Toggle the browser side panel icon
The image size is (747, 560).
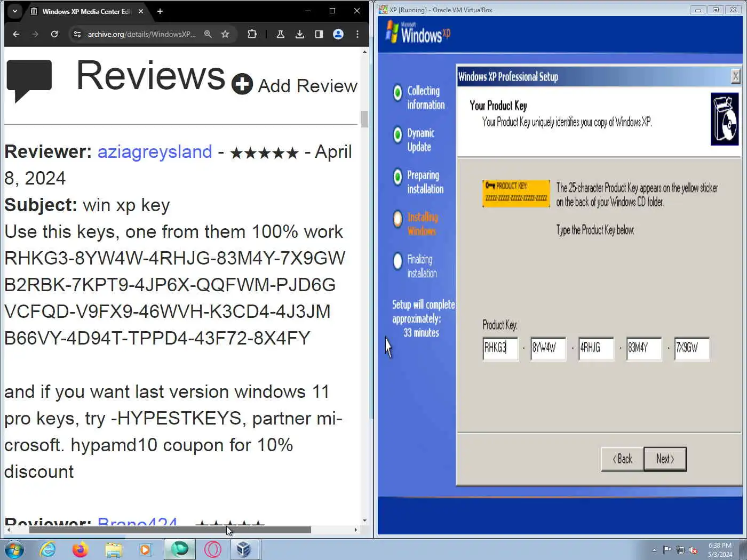pos(319,34)
